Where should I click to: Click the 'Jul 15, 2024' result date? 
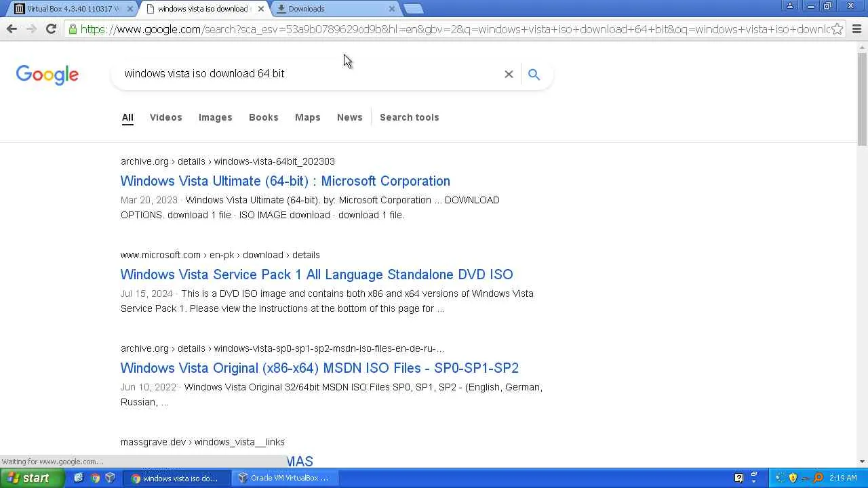[146, 293]
